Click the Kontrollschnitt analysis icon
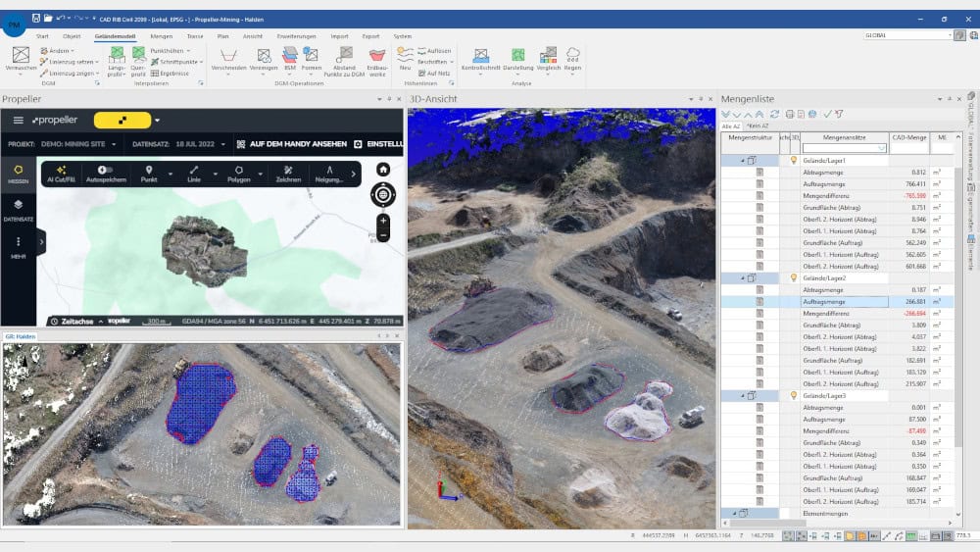This screenshot has height=552, width=980. coord(480,56)
